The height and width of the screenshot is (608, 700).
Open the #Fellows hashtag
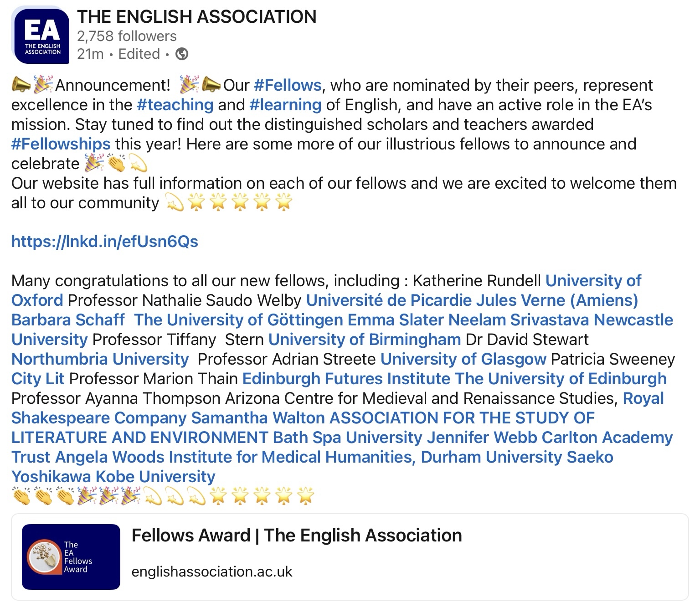coord(288,85)
